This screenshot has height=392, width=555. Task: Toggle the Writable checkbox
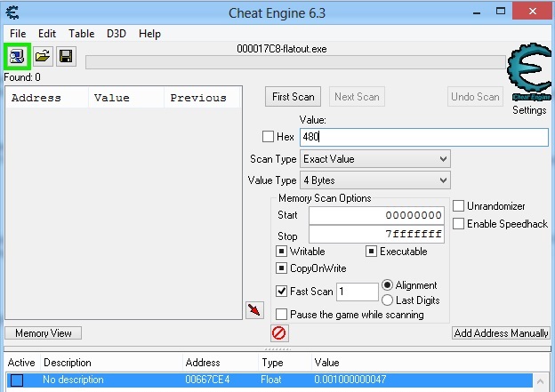(281, 252)
